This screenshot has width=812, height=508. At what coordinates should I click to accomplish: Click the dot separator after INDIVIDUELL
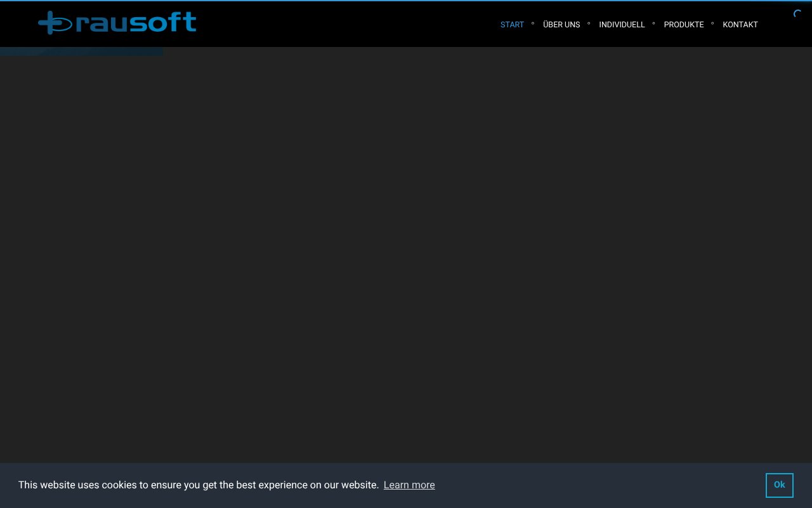click(x=653, y=24)
